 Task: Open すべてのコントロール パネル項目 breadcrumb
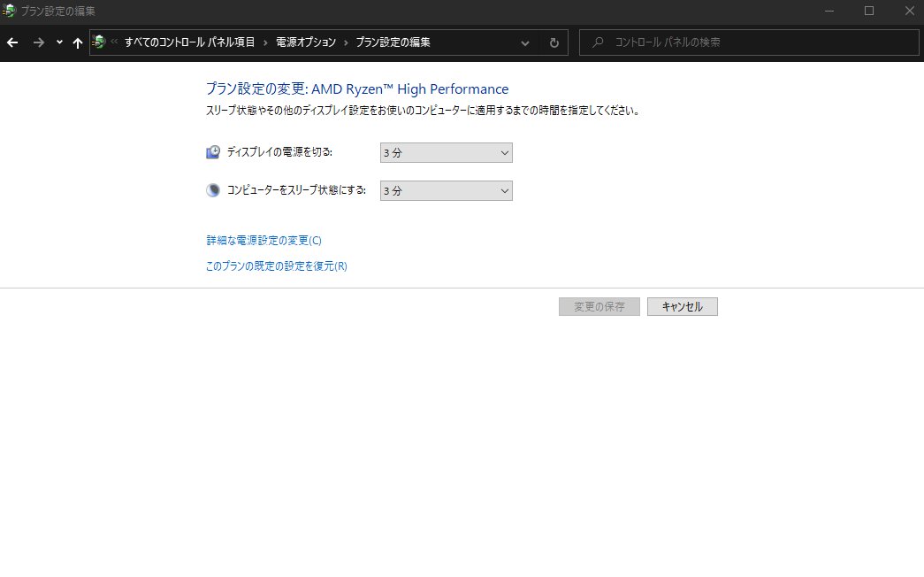(189, 42)
